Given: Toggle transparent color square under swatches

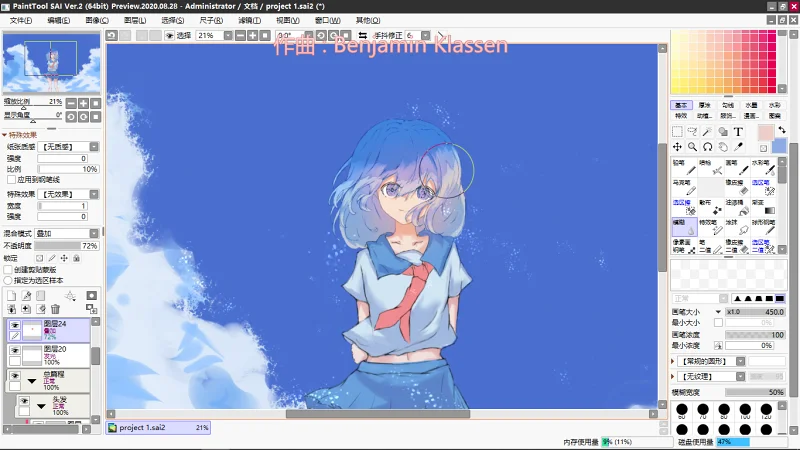Looking at the screenshot, I should (763, 148).
